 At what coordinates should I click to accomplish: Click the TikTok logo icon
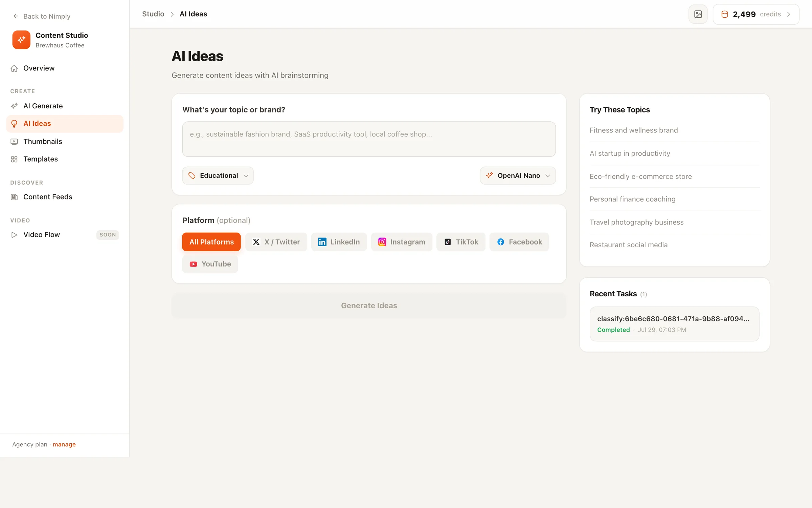coord(448,242)
